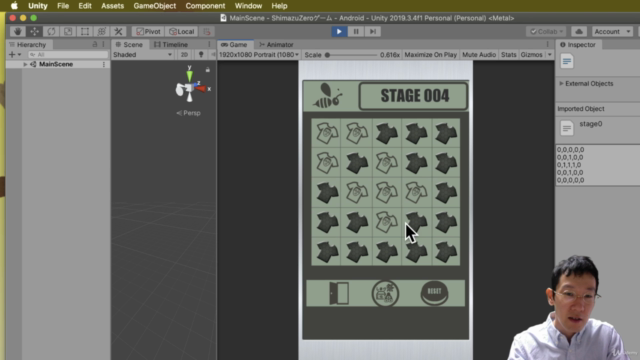The height and width of the screenshot is (360, 640).
Task: Toggle scene gizmo rotation lock
Action: pos(208,70)
